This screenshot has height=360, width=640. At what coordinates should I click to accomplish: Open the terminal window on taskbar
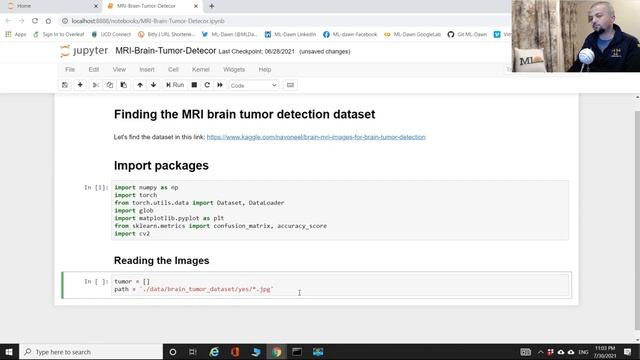[x=297, y=352]
